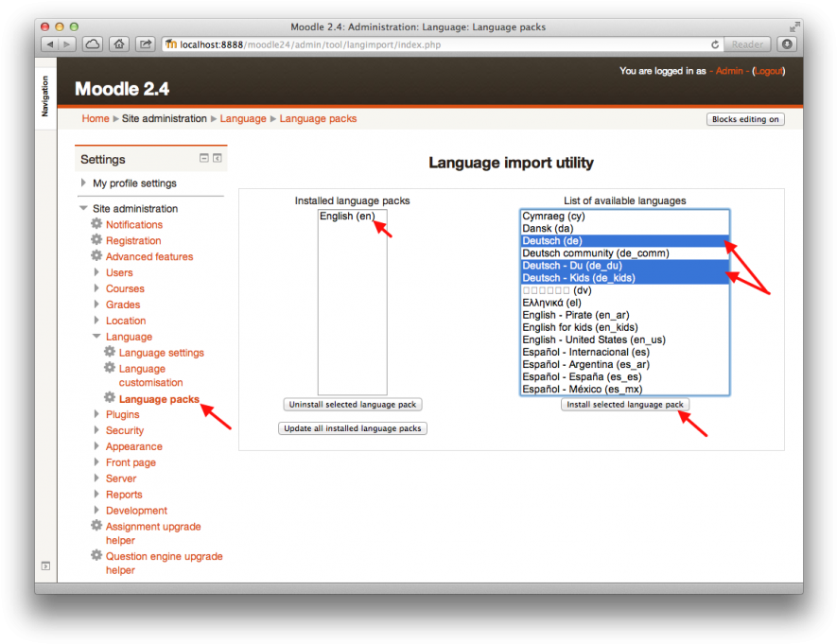Expand the Users tree item
Viewport: 837px width, 644px height.
(96, 272)
